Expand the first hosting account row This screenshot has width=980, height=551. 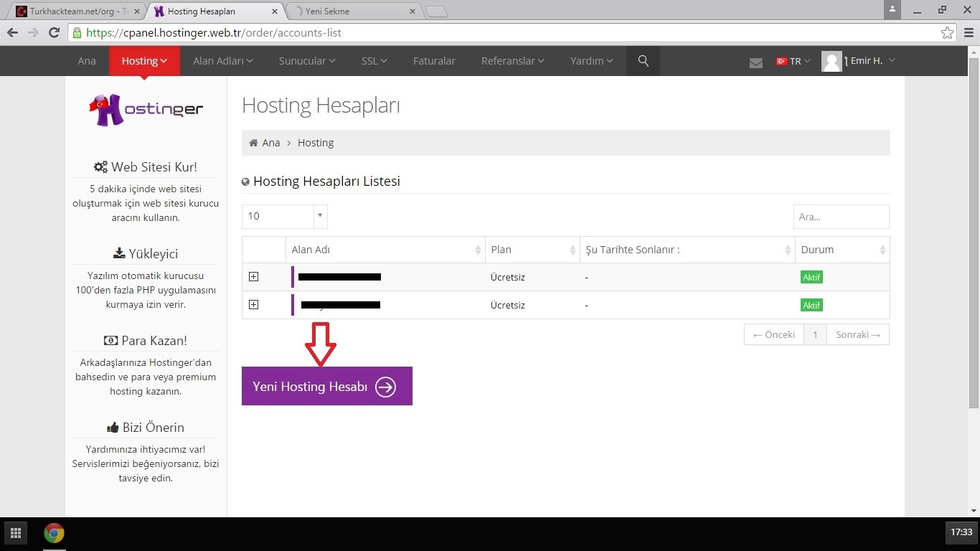click(x=253, y=277)
